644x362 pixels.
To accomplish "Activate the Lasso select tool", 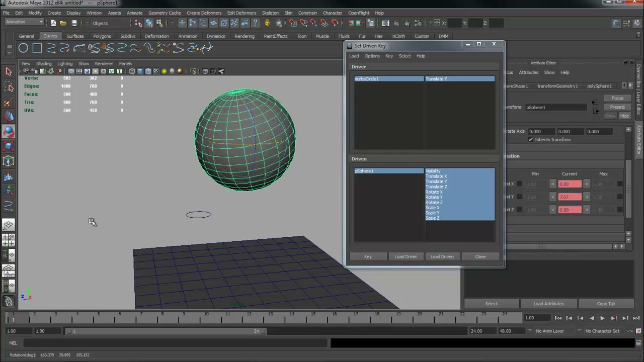I will (x=9, y=87).
